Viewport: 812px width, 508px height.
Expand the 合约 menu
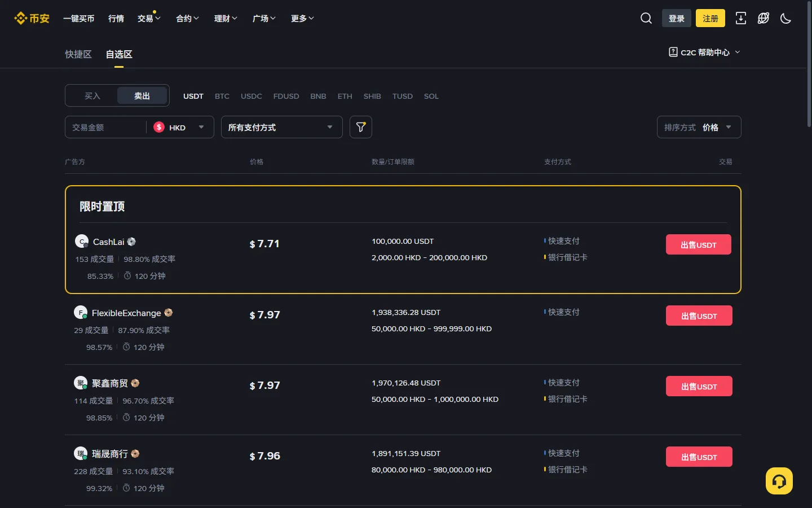187,19
